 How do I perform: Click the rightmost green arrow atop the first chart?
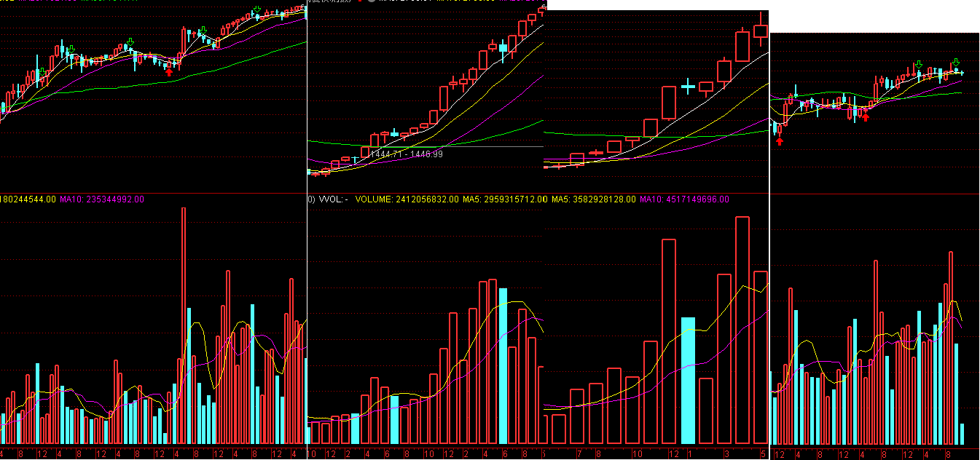pos(256,9)
